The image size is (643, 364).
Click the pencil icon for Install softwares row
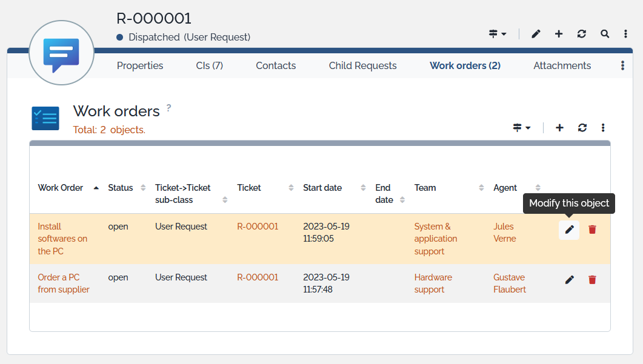coord(569,230)
